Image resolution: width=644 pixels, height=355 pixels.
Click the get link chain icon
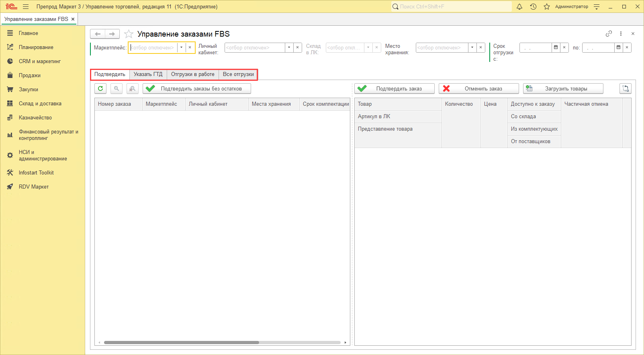click(609, 34)
